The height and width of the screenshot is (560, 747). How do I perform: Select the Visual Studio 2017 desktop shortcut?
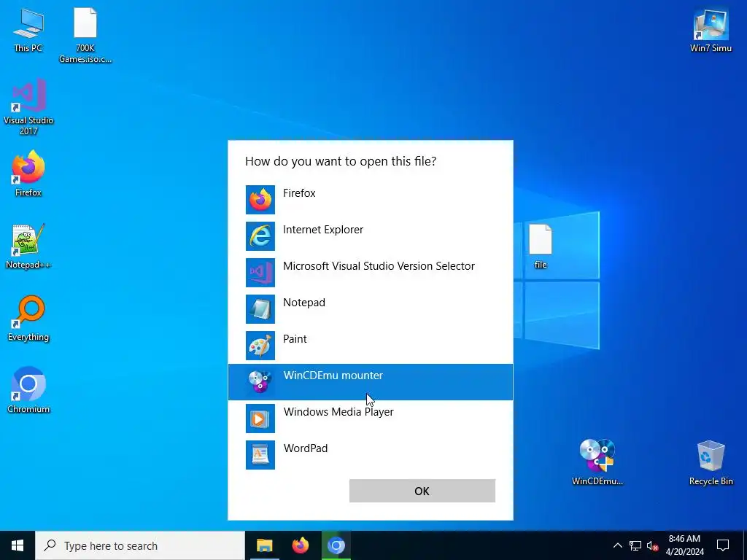[28, 107]
